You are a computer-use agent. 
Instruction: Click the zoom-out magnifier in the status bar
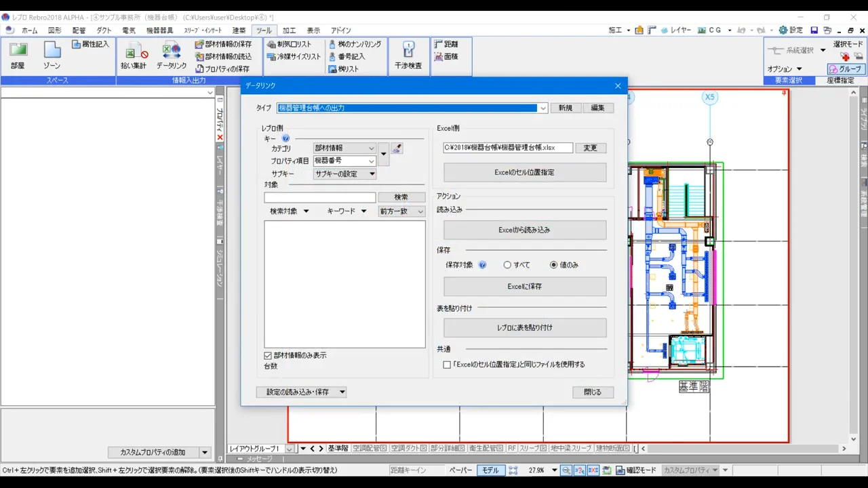(566, 470)
